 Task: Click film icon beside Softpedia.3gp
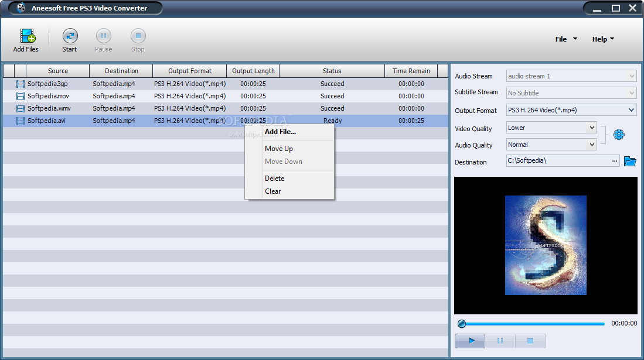click(20, 84)
